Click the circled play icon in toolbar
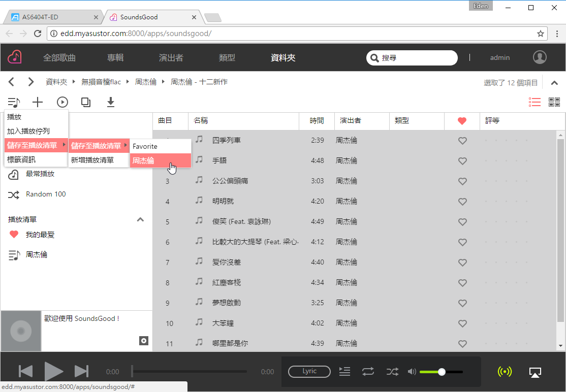The width and height of the screenshot is (566, 392). 62,103
